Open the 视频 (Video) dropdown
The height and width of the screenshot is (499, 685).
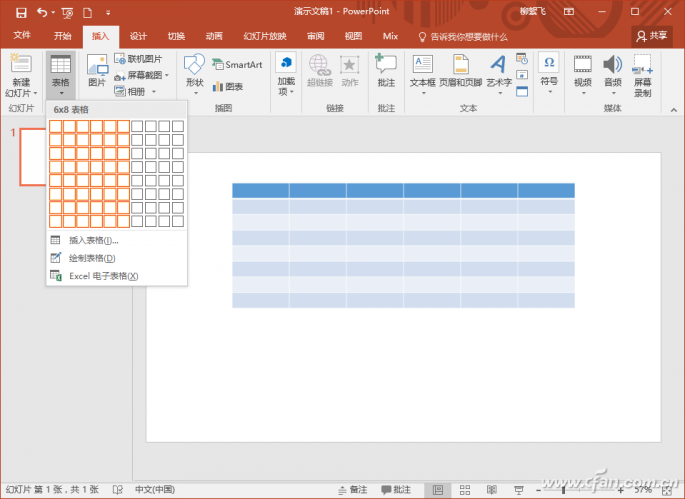click(583, 74)
